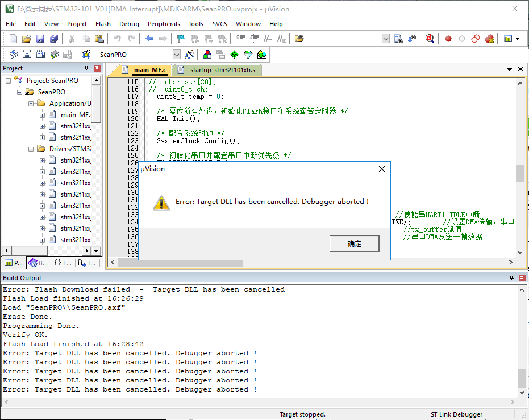The height and width of the screenshot is (420, 529).
Task: Click the editor horizontal scrollbar thumb
Action: coord(180,263)
